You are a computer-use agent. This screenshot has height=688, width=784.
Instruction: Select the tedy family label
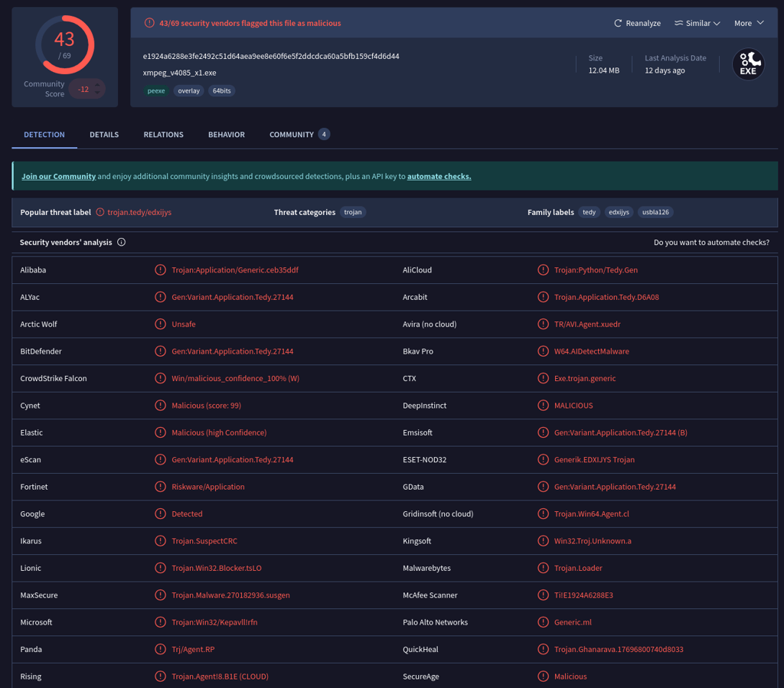(589, 212)
